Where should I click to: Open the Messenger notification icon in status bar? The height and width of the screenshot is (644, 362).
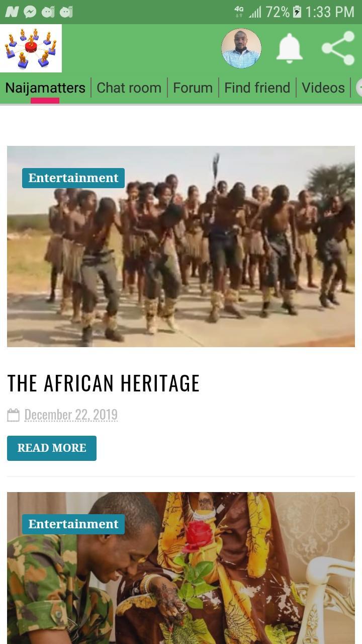pos(30,12)
